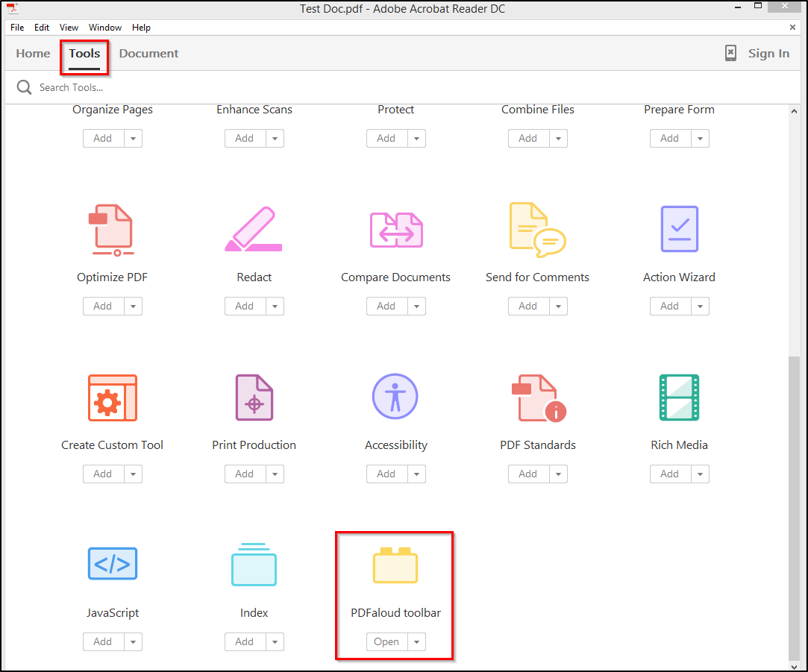The height and width of the screenshot is (672, 808).
Task: Open the Combine Files Add dropdown arrow
Action: (558, 139)
